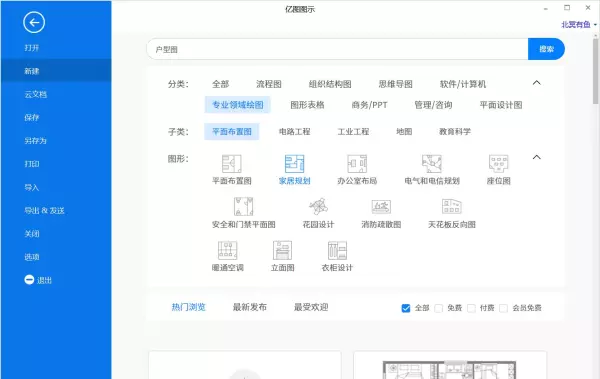Select the 天花板反向图 shape icon
600x379 pixels.
452,207
